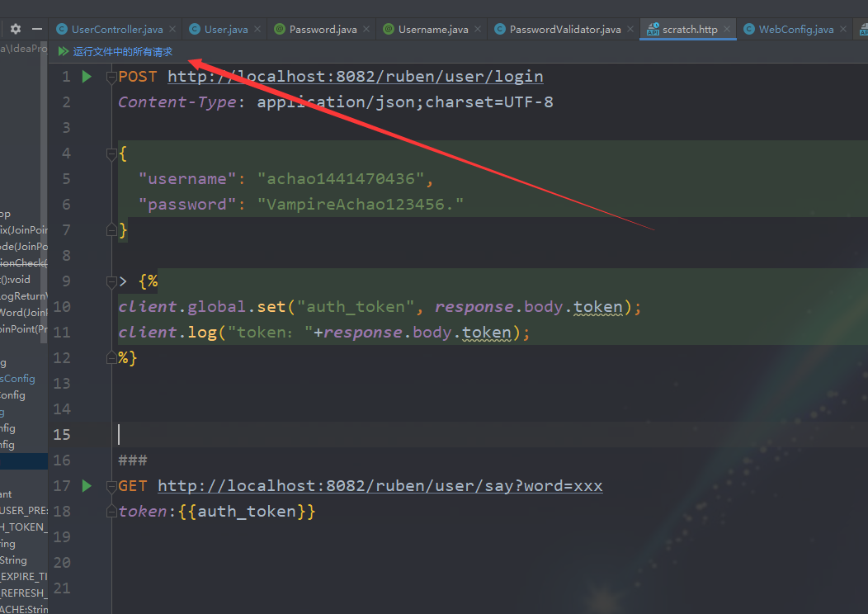
Task: Click the user/say?word=xxx URL
Action: tap(380, 486)
